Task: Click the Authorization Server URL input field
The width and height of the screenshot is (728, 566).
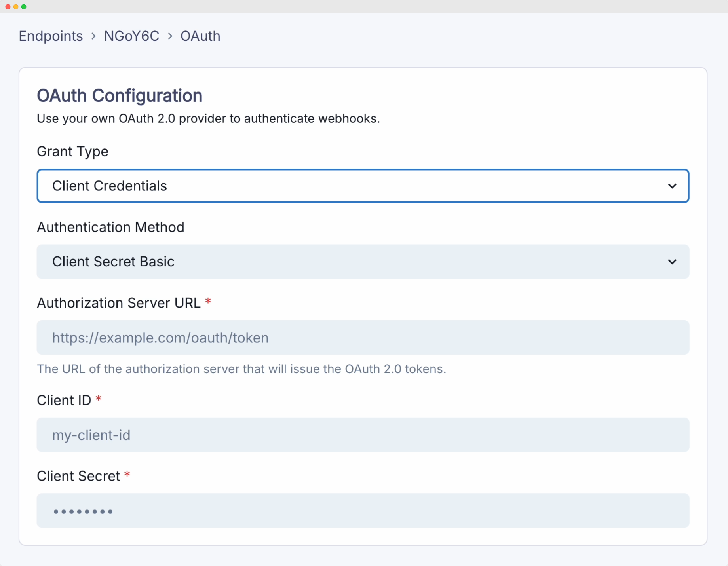Action: (363, 337)
